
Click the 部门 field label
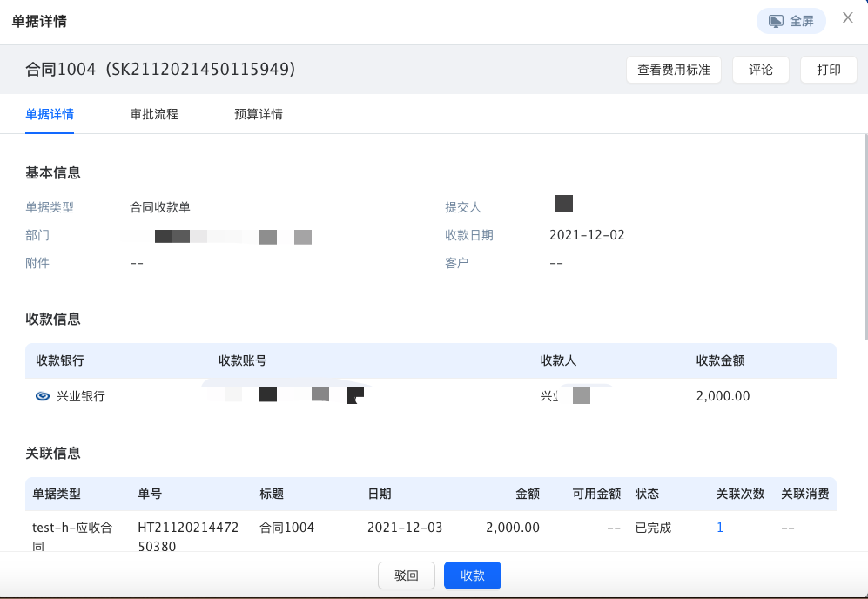37,235
